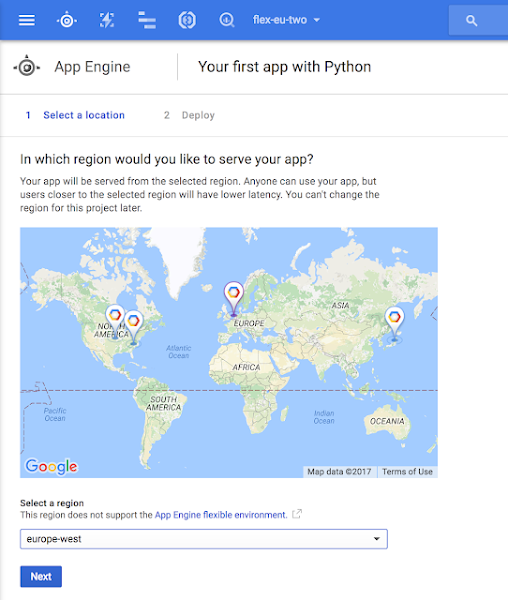Open the flex-eu-two project selector

pyautogui.click(x=286, y=20)
